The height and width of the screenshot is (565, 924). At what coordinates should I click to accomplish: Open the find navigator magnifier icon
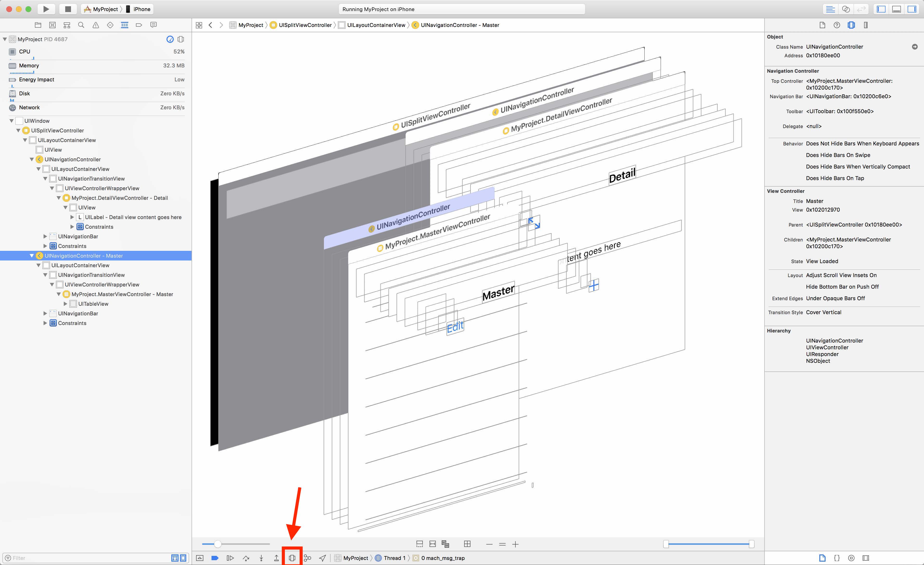[x=81, y=25]
